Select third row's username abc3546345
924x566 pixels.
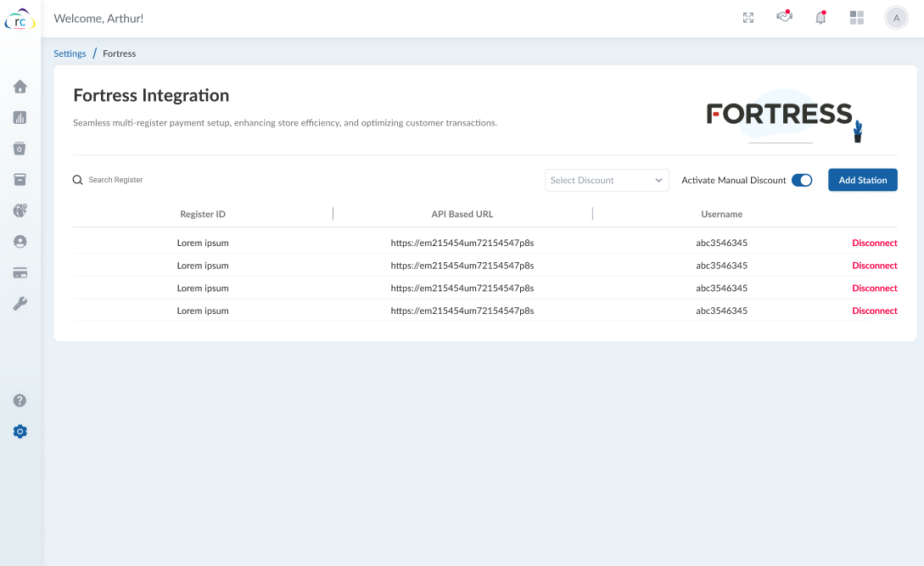[x=722, y=289]
